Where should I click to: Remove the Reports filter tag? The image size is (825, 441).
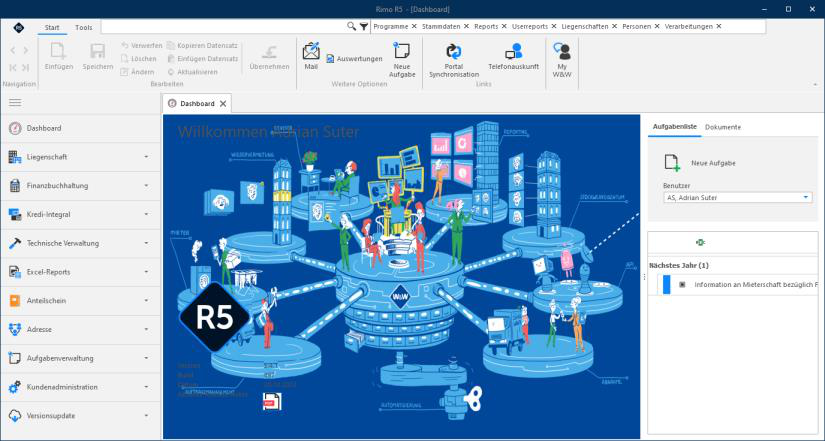click(504, 26)
